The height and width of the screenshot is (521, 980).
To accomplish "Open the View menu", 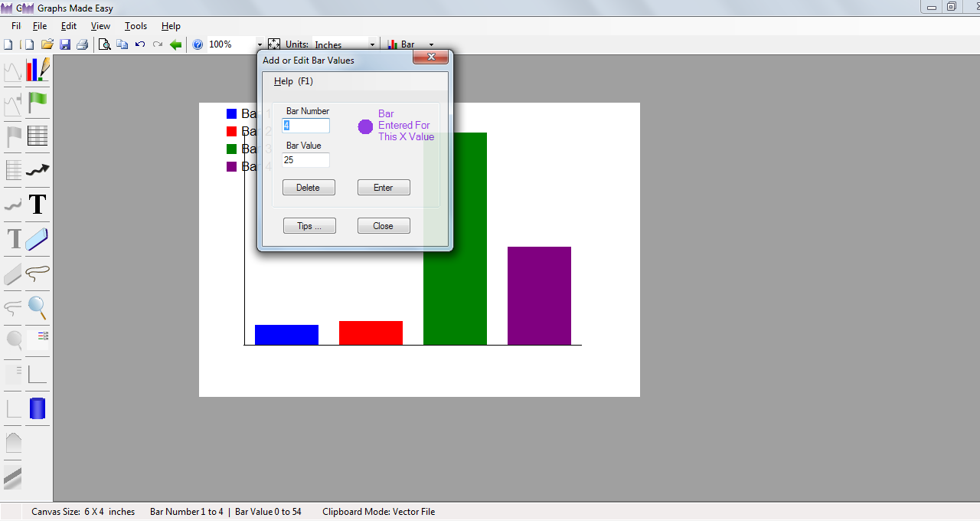I will tap(100, 26).
